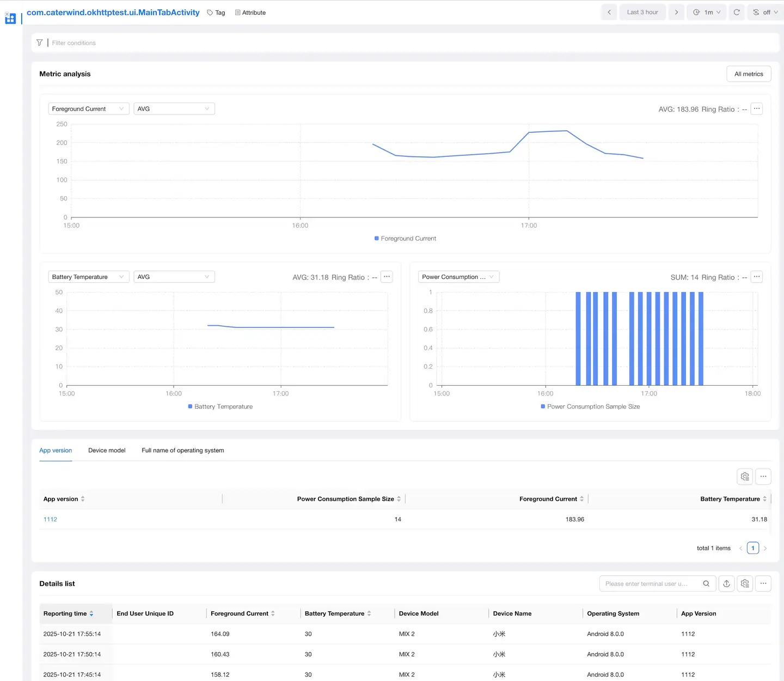Toggle Foreground Current legend series

click(x=405, y=239)
